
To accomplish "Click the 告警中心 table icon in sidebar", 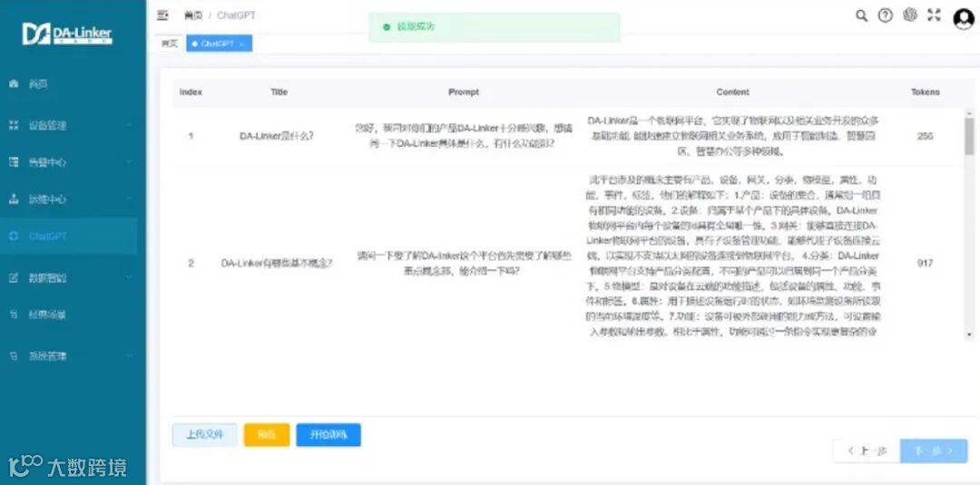I will coord(14,162).
